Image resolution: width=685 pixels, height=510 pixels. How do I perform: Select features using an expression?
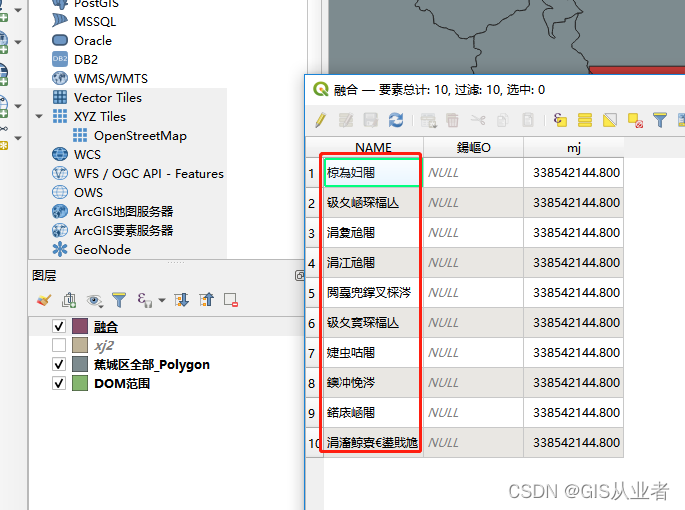[560, 120]
